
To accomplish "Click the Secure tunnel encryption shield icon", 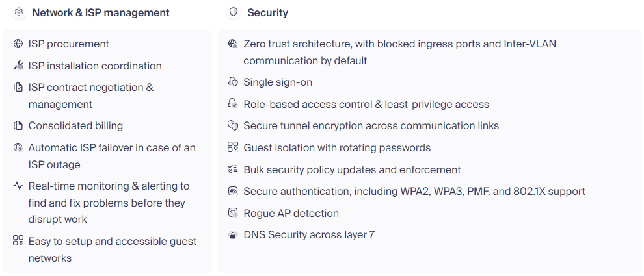I will [x=233, y=125].
